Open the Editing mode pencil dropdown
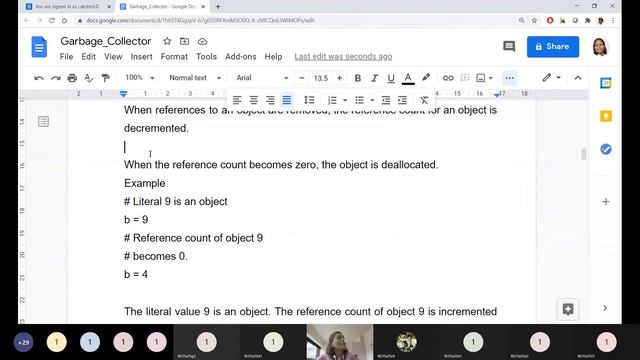 (551, 78)
